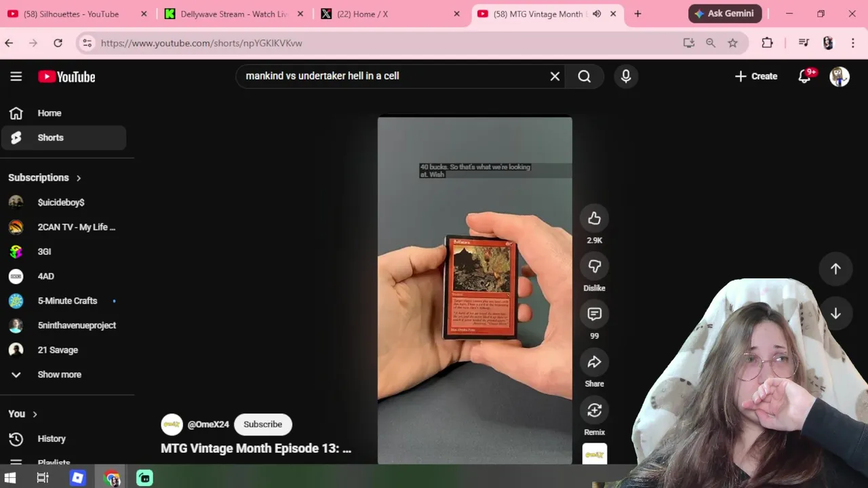This screenshot has width=868, height=488.
Task: Open YouTube notifications bell
Action: coord(805,76)
